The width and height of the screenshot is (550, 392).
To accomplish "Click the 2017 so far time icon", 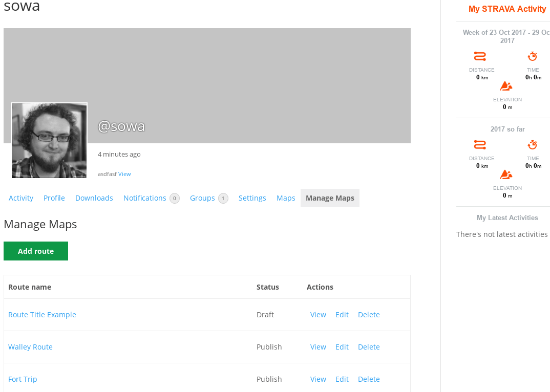I will (x=533, y=145).
